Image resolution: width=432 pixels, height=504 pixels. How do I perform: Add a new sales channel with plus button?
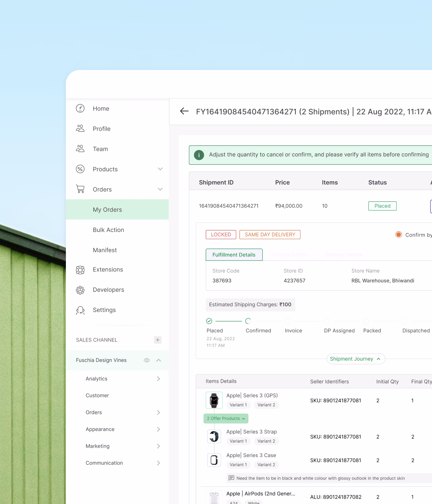click(x=157, y=340)
